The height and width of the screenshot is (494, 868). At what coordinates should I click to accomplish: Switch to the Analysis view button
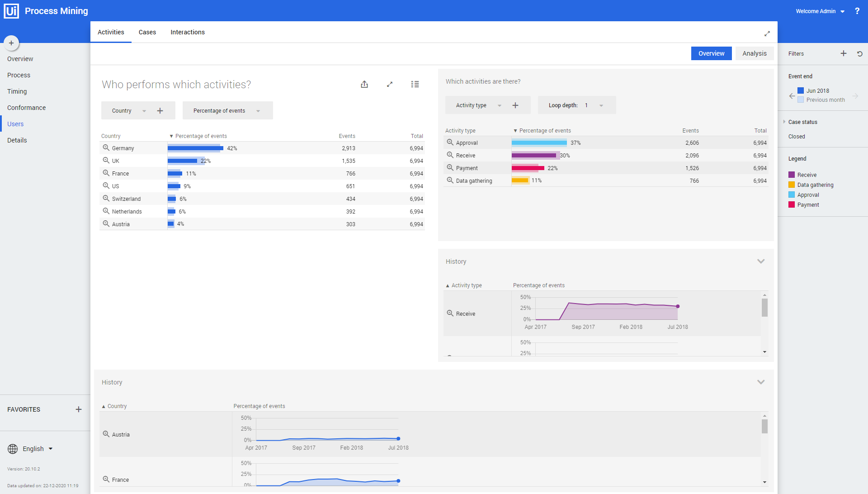click(x=755, y=53)
